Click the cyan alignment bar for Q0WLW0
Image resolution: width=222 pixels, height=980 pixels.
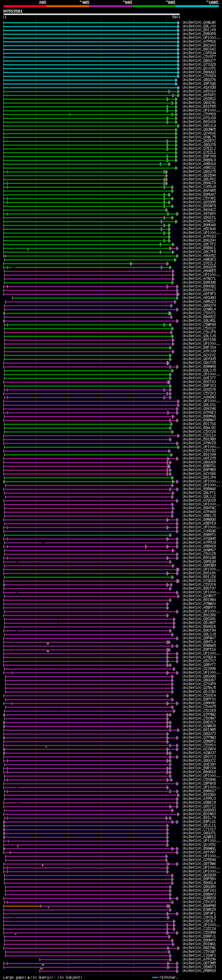point(91,23)
